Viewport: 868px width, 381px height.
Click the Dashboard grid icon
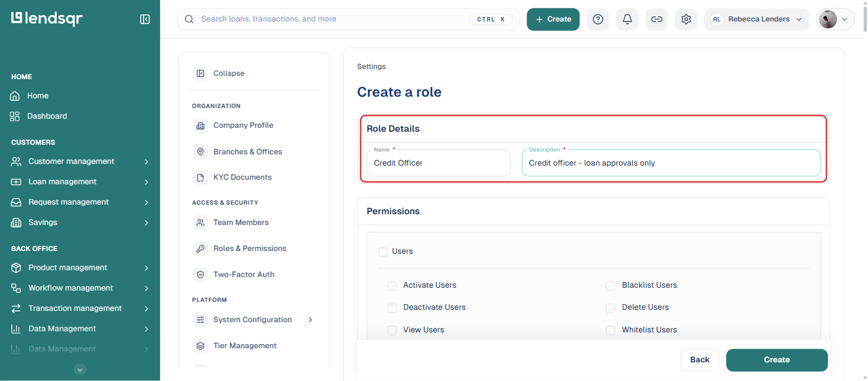pyautogui.click(x=15, y=116)
